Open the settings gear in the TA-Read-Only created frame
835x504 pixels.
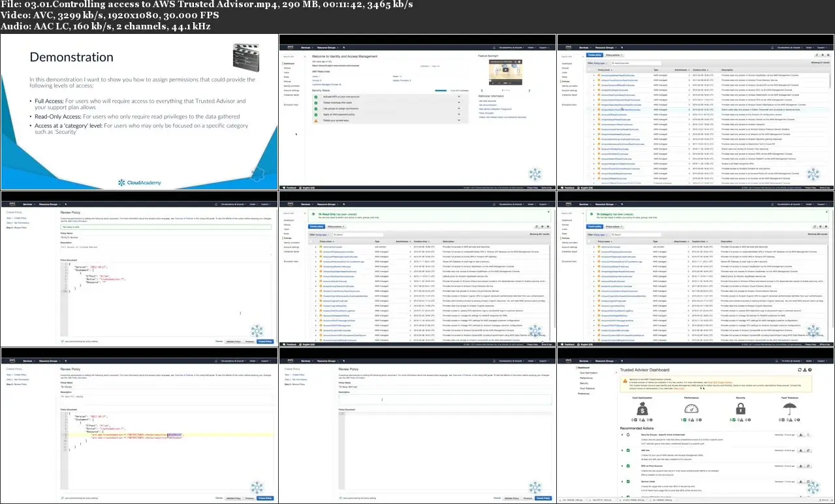point(544,227)
